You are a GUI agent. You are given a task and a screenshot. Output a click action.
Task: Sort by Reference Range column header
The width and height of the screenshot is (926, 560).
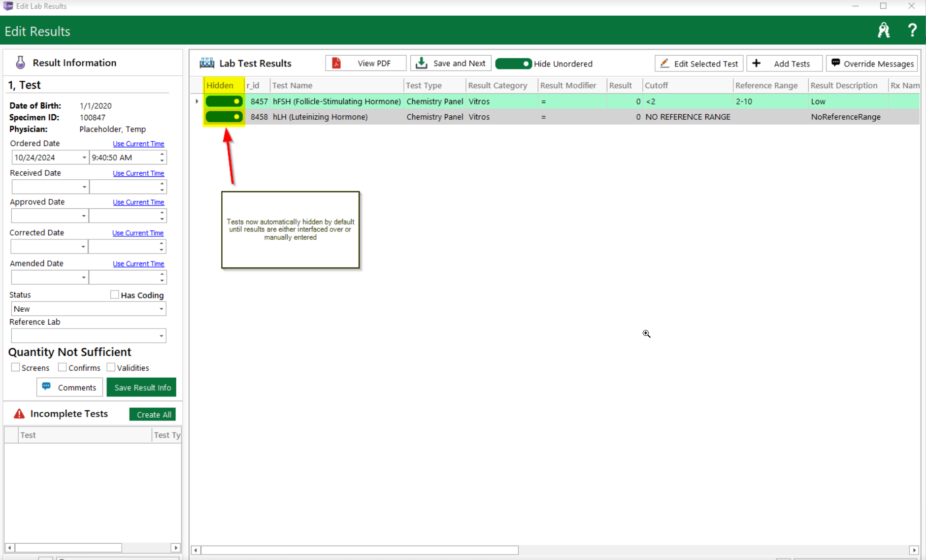point(770,85)
